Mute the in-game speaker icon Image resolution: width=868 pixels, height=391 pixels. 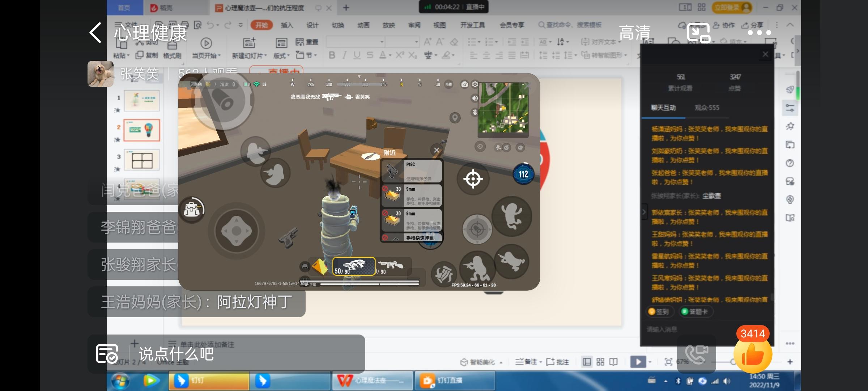click(475, 98)
